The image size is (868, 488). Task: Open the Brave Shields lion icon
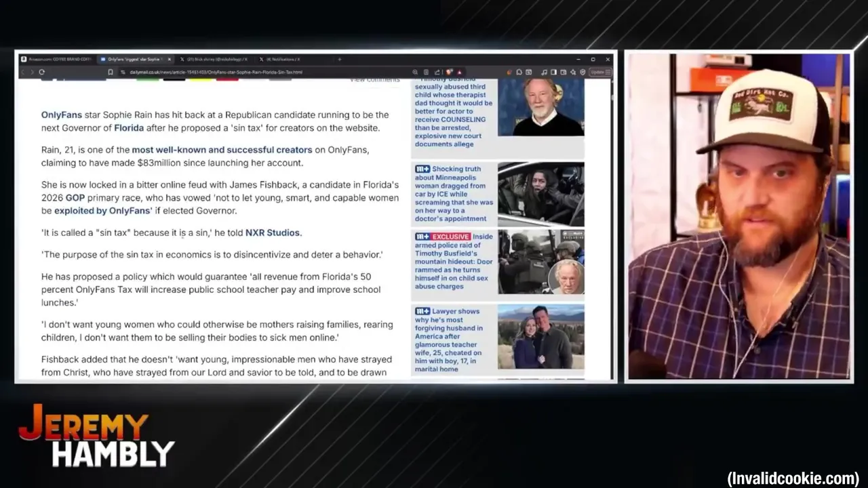point(448,72)
